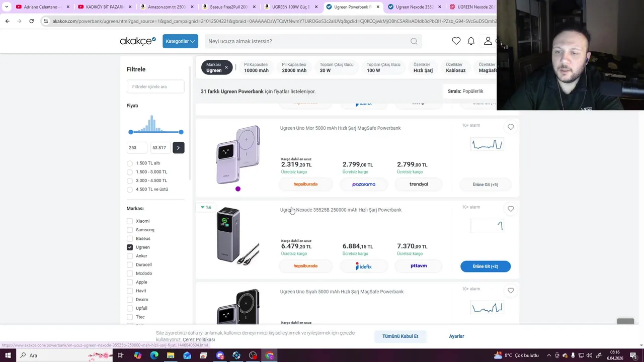
Task: Check the Mcdodo brand checkbox
Action: click(130, 274)
